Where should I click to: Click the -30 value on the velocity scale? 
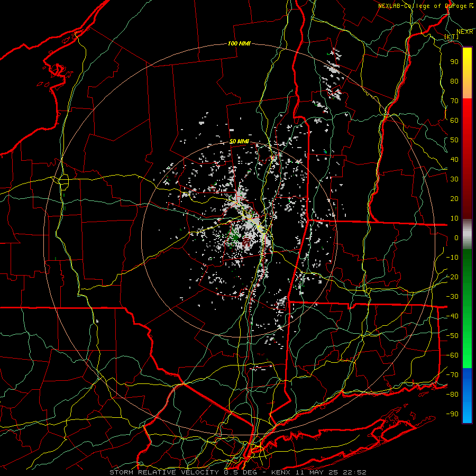pos(452,297)
